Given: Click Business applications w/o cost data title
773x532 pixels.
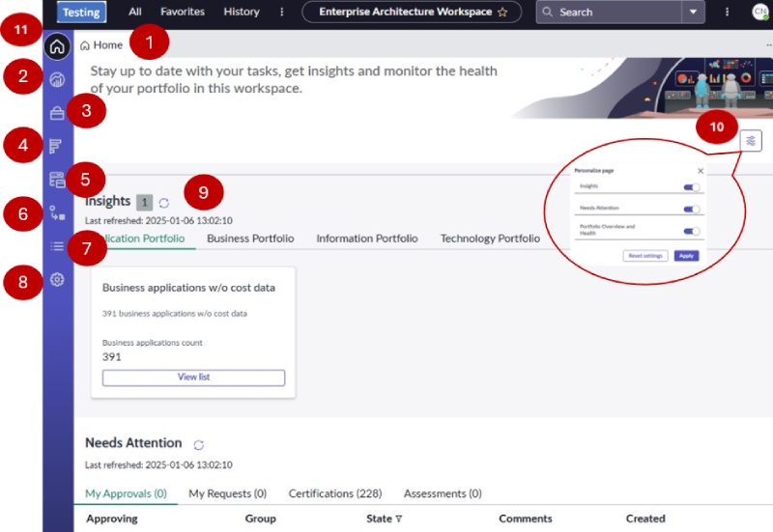Looking at the screenshot, I should click(x=188, y=288).
